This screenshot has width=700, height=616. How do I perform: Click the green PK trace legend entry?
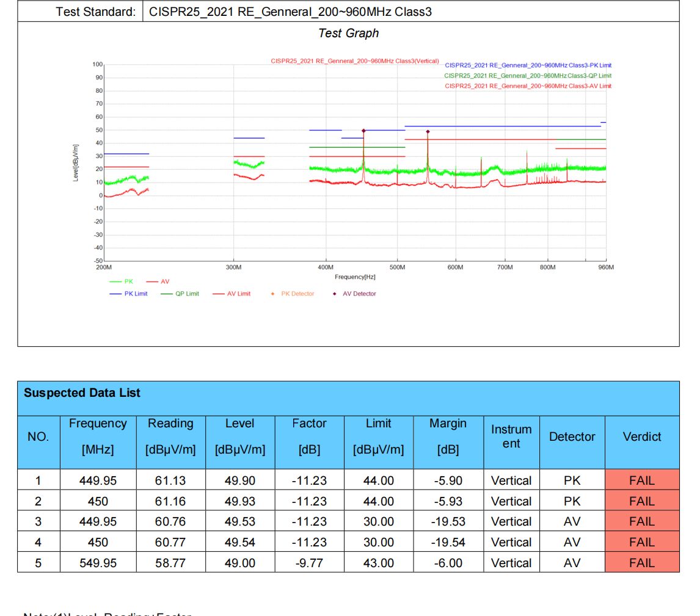tap(121, 281)
